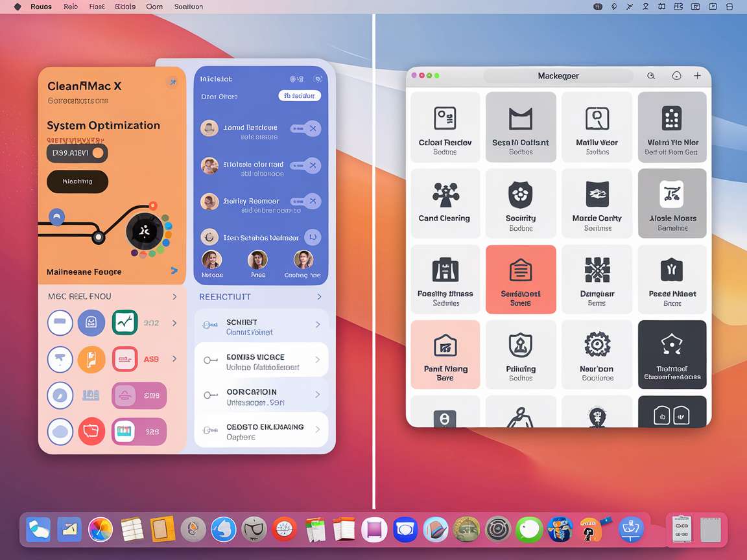This screenshot has width=747, height=560.
Task: Open the Ccloal Reidev tile
Action: [445, 127]
